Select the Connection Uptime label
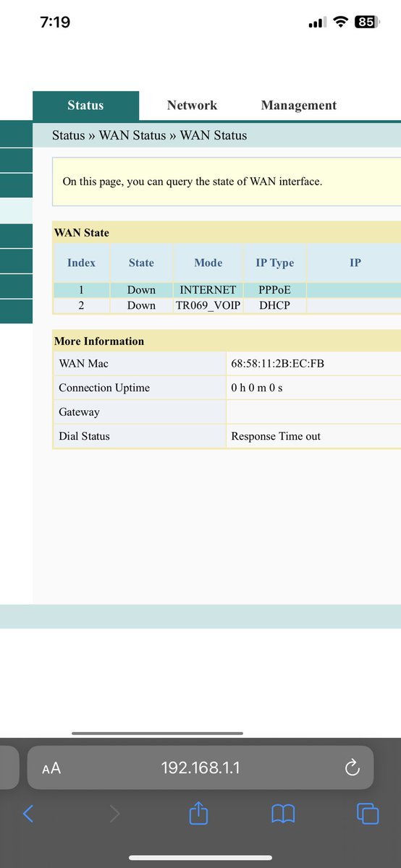This screenshot has height=868, width=401. tap(104, 388)
